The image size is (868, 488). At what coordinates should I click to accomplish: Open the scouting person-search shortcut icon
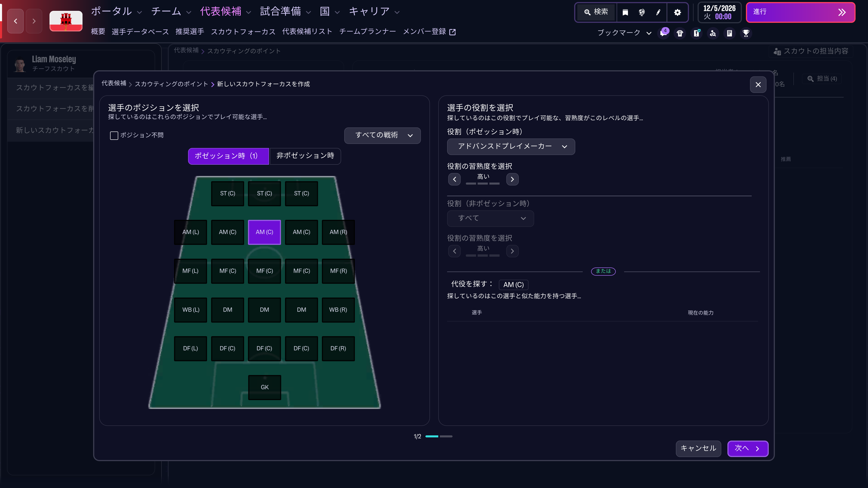[x=713, y=33]
